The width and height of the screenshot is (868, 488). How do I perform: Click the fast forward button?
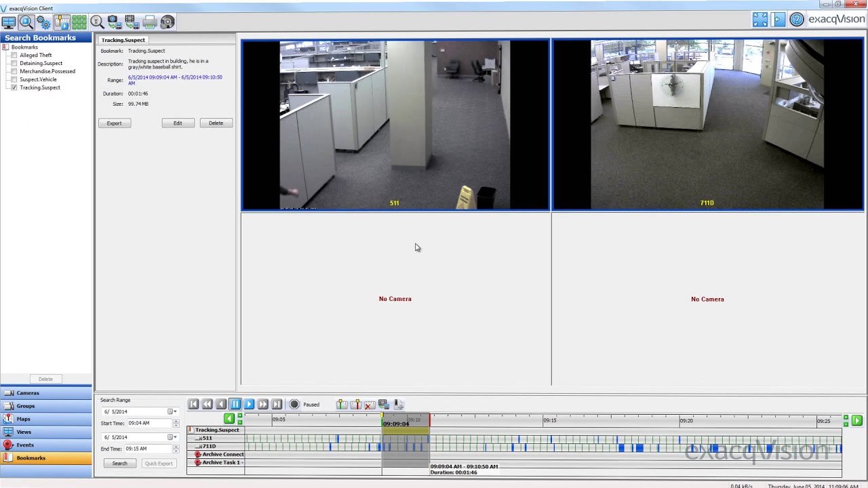(x=263, y=404)
